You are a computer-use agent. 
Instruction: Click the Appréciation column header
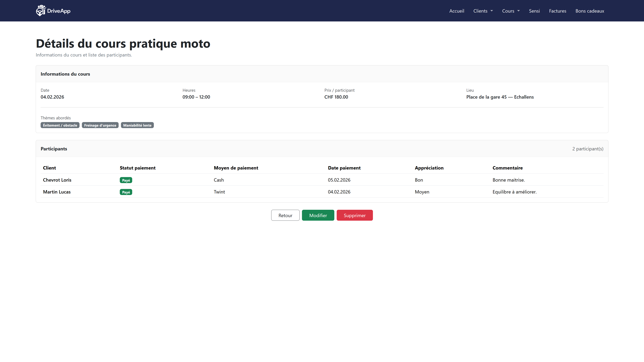click(x=429, y=168)
